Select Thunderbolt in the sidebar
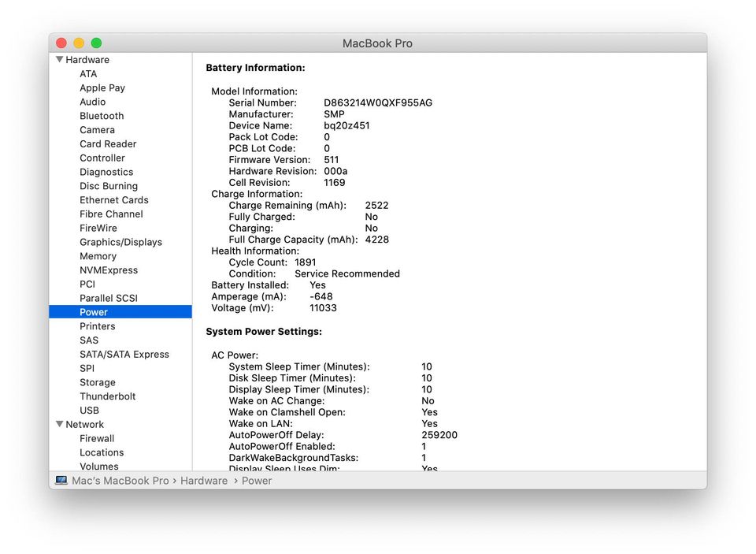The width and height of the screenshot is (756, 554). coord(108,396)
